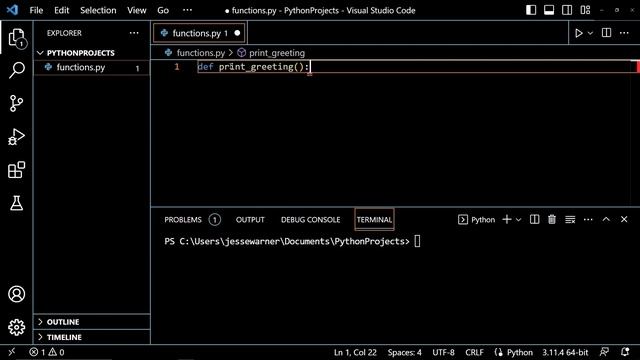Viewport: 640px width, 360px height.
Task: Place cursor in line 1 code
Action: click(x=253, y=67)
